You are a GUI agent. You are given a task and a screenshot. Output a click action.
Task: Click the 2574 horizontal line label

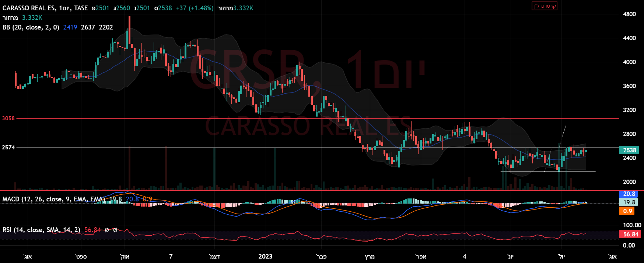8,148
